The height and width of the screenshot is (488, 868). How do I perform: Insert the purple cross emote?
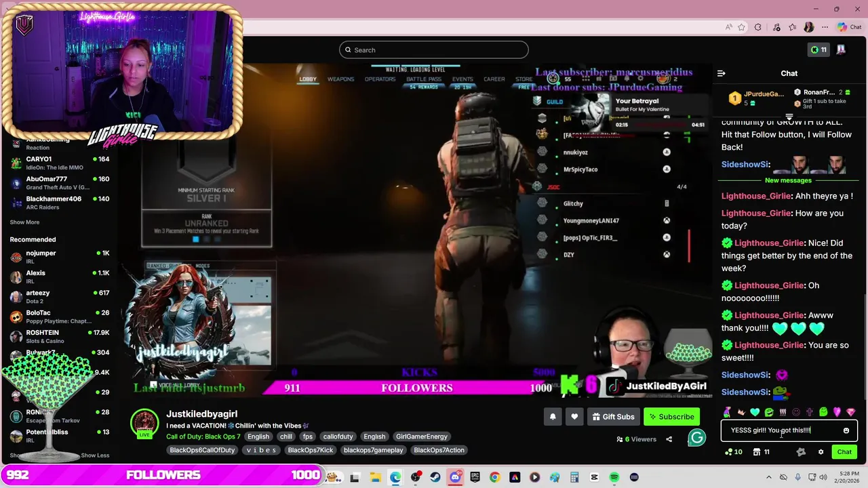(x=810, y=412)
